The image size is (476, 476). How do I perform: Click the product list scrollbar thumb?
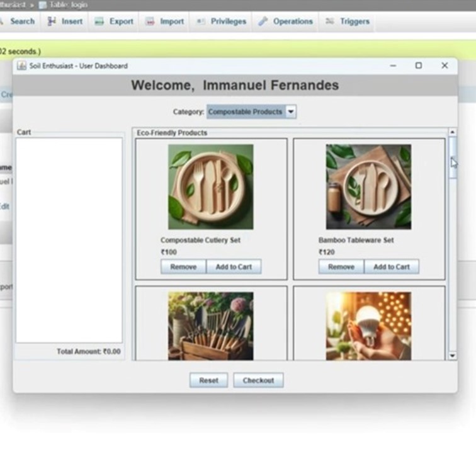point(452,157)
